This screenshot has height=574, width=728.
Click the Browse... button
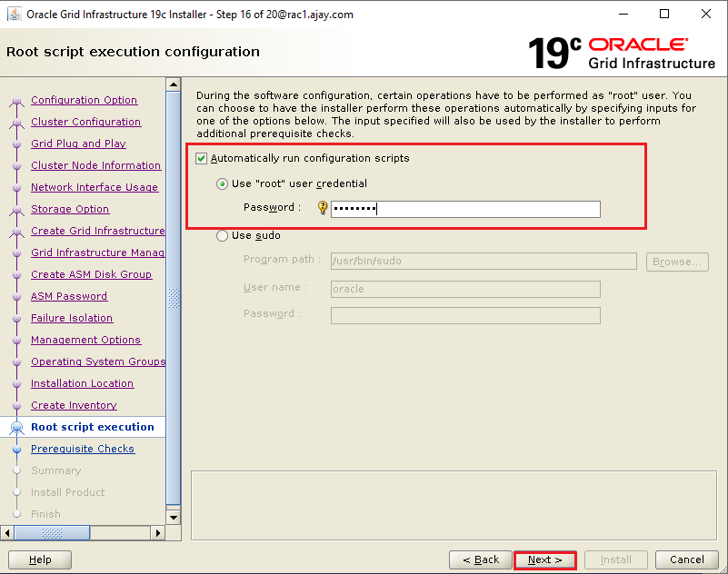pyautogui.click(x=677, y=262)
